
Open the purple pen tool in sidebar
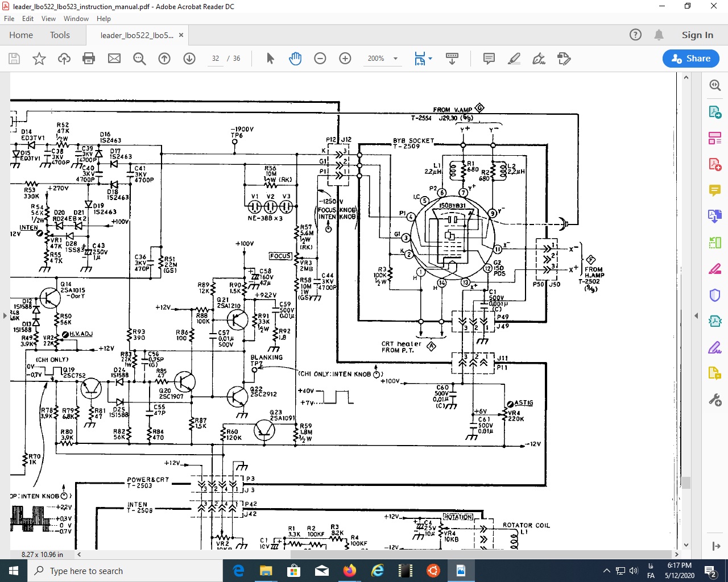pos(715,347)
